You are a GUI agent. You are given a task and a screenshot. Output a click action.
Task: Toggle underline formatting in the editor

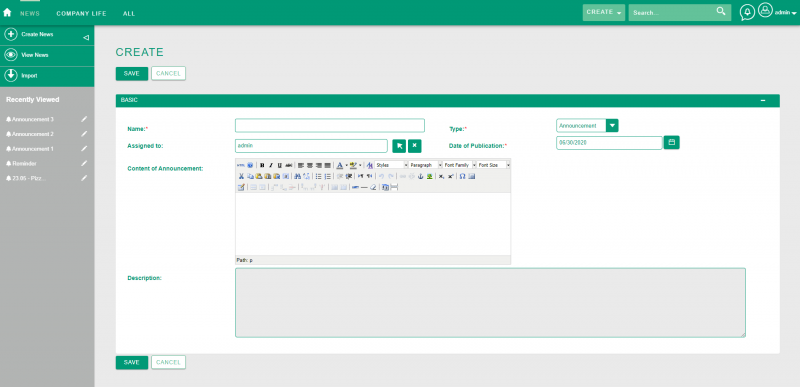[x=280, y=165]
